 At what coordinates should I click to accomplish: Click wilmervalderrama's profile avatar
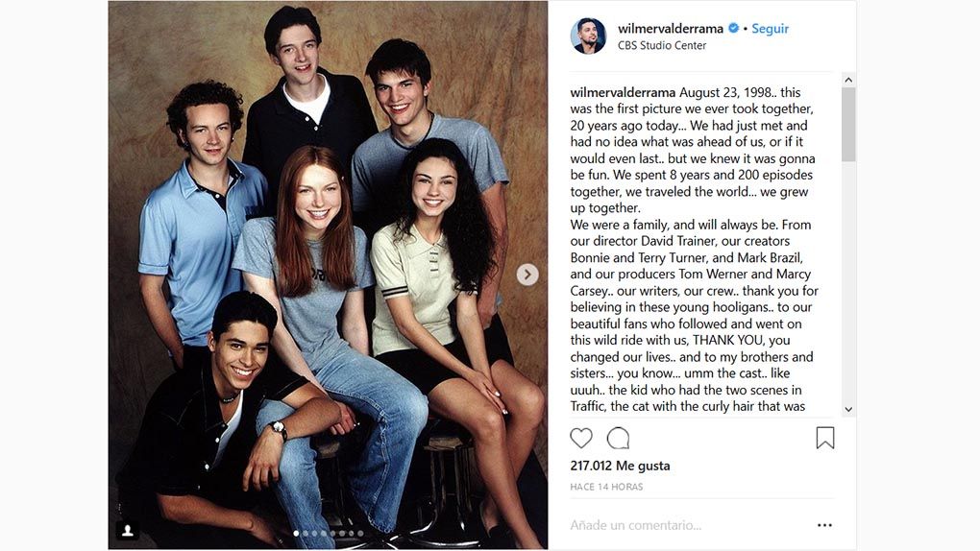(x=588, y=36)
